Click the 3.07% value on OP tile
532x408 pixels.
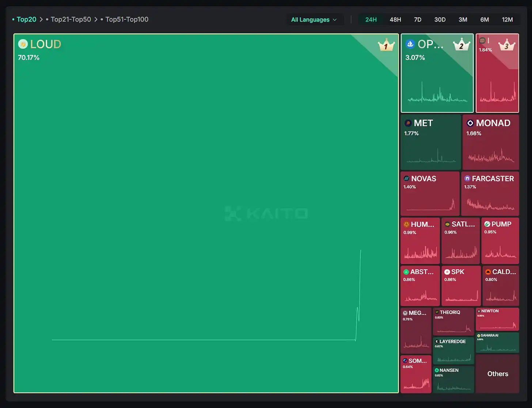point(415,57)
